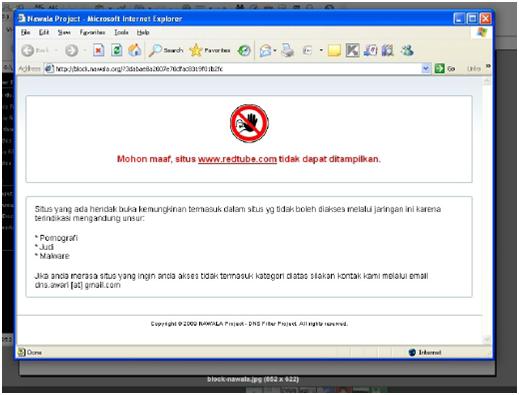Click the scrollbar down arrow
The height and width of the screenshot is (395, 519).
coord(487,339)
